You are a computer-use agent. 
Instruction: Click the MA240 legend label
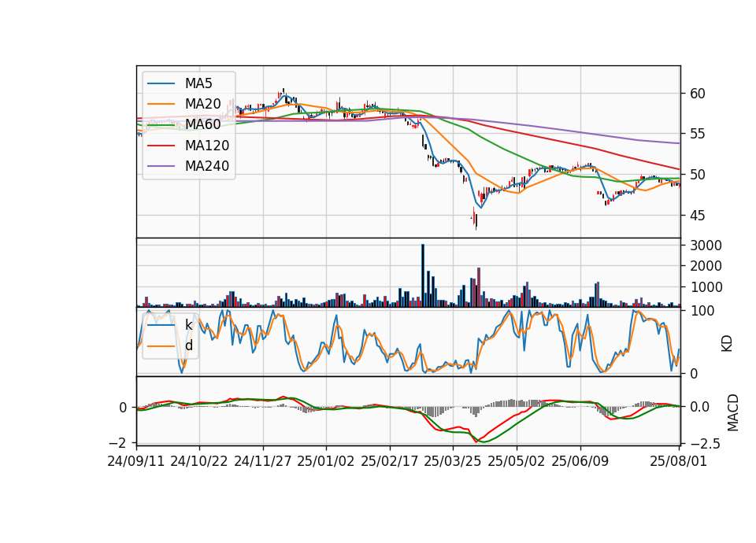tap(207, 166)
